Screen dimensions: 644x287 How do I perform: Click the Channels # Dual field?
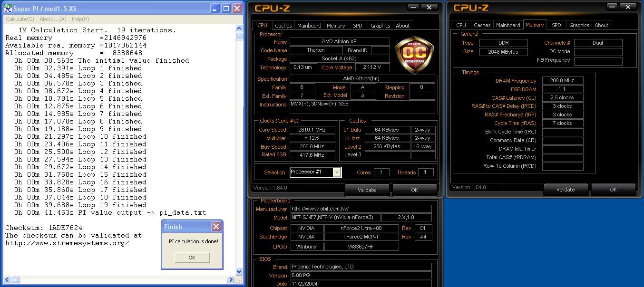(598, 43)
